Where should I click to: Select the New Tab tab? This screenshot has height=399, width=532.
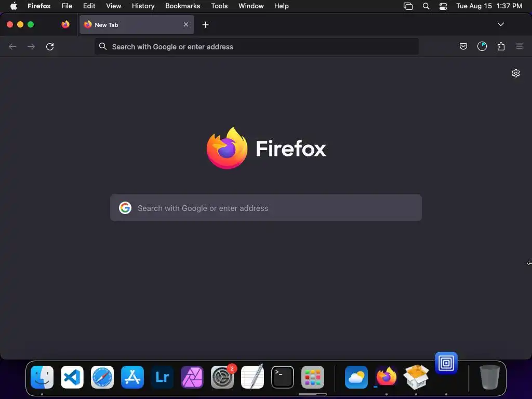click(137, 24)
